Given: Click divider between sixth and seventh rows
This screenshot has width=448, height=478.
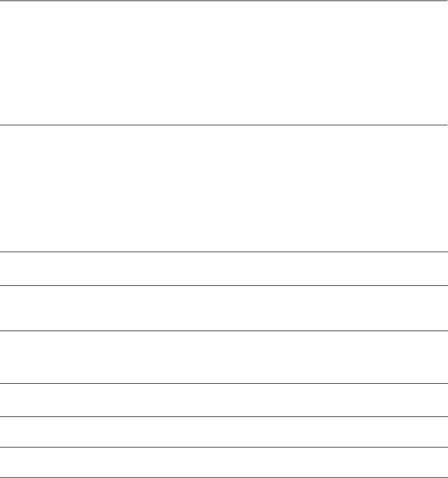Looking at the screenshot, I should pyautogui.click(x=224, y=416).
